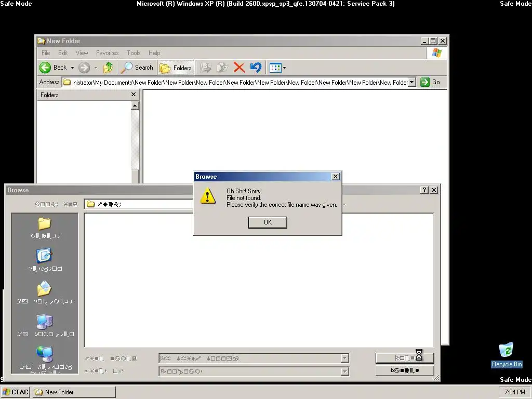Open the Help menu
The image size is (532, 399).
click(x=154, y=53)
